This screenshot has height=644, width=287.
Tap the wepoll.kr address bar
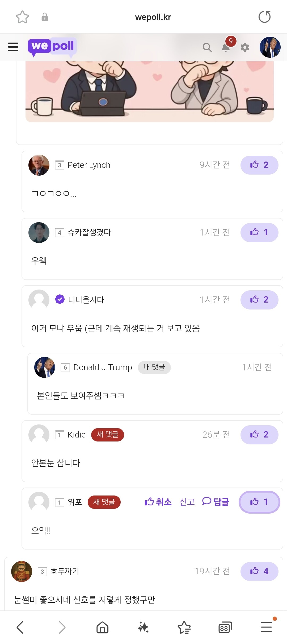coord(153,17)
